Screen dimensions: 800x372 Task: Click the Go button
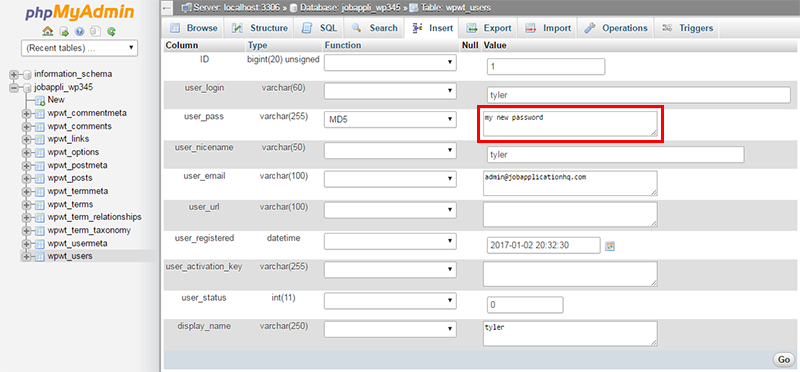tap(784, 360)
